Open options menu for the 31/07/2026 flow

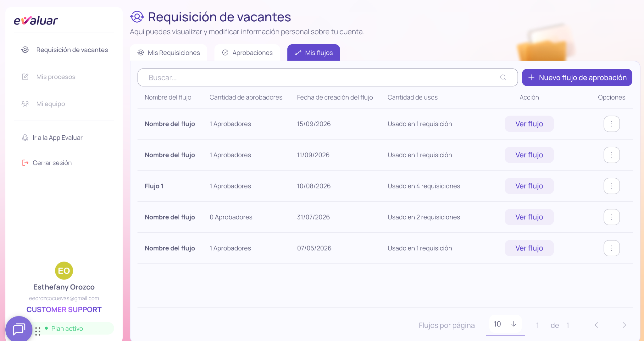612,217
